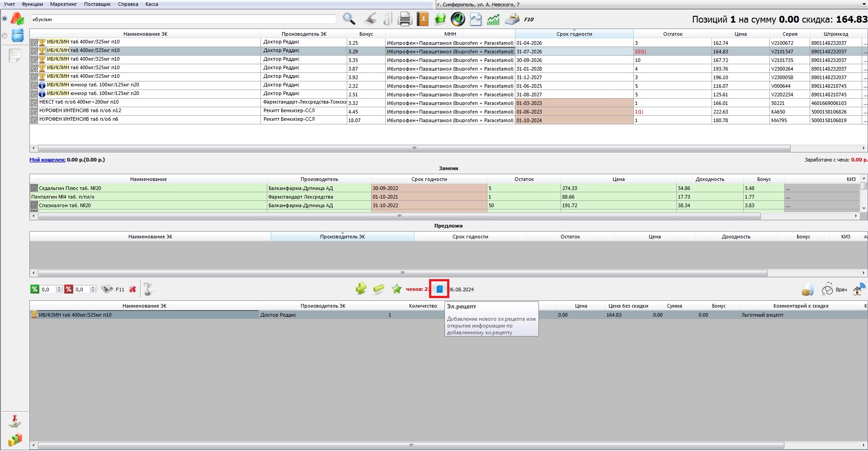Select the top radio button in sidebar
Viewport: 868px width, 451px height.
(x=5, y=19)
